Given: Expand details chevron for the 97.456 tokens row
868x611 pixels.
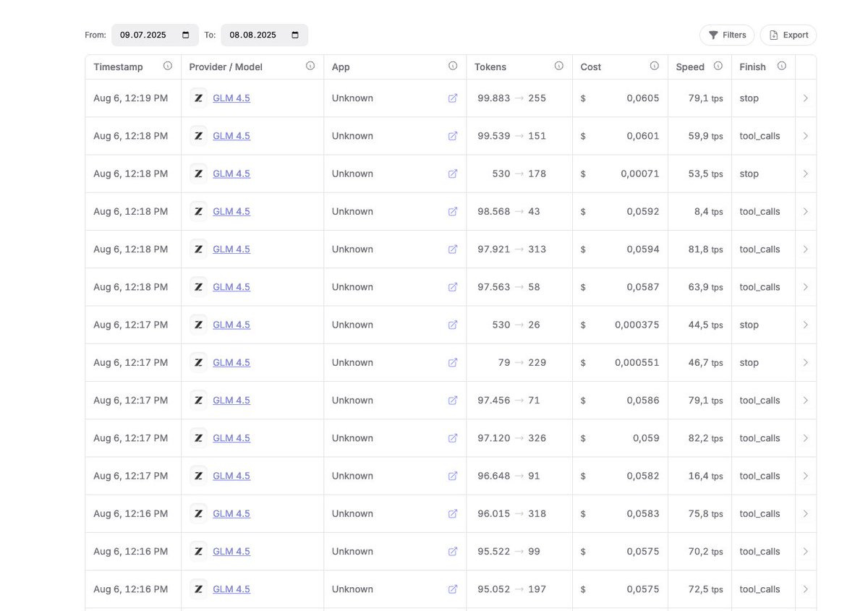Looking at the screenshot, I should tap(806, 401).
